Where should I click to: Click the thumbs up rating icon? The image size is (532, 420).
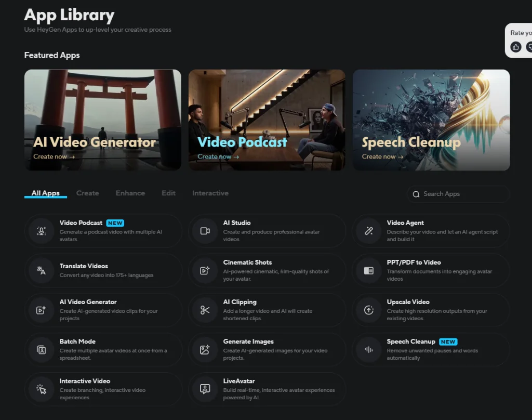(516, 47)
